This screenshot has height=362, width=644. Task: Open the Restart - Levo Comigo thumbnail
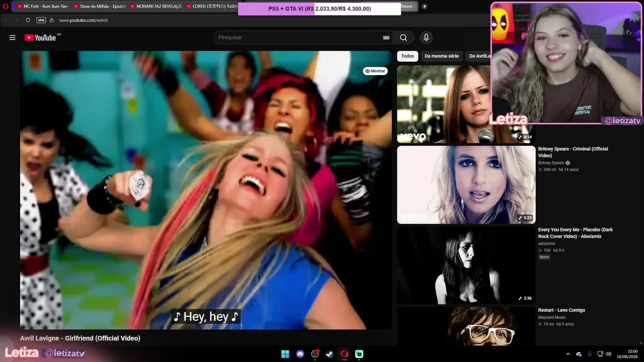tap(466, 326)
